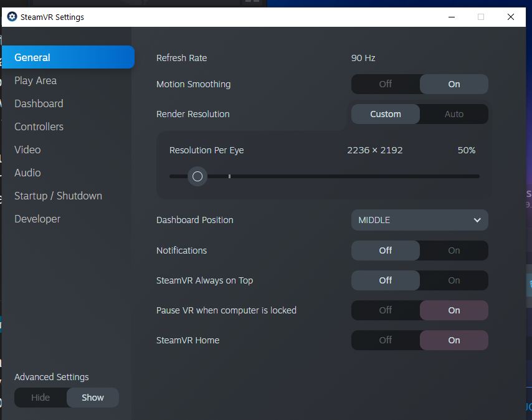This screenshot has width=532, height=420.
Task: Hide Advanced Settings
Action: coord(40,398)
